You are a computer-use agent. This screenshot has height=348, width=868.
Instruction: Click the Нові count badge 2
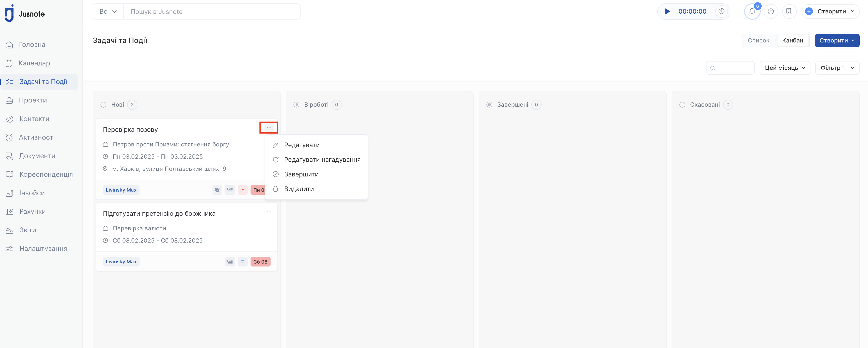coord(132,104)
